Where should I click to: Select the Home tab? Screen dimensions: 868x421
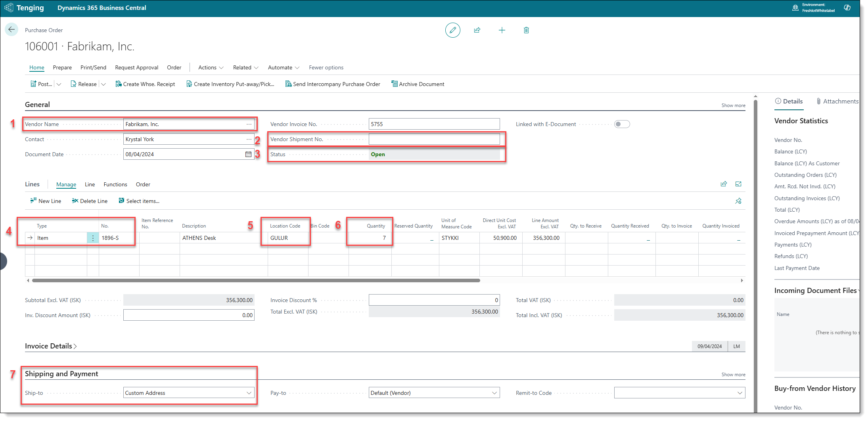click(37, 67)
